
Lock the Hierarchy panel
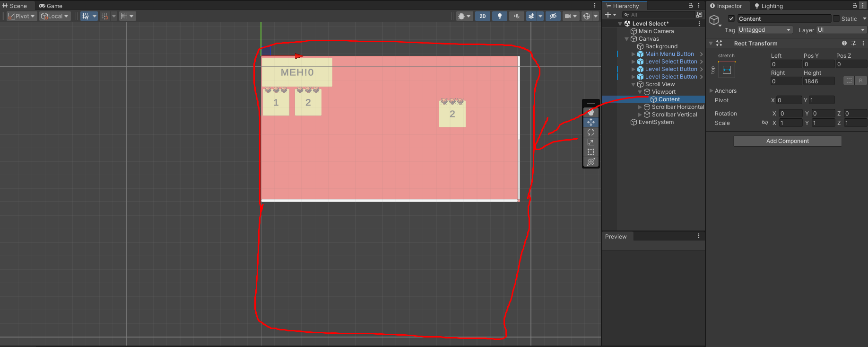tap(691, 6)
